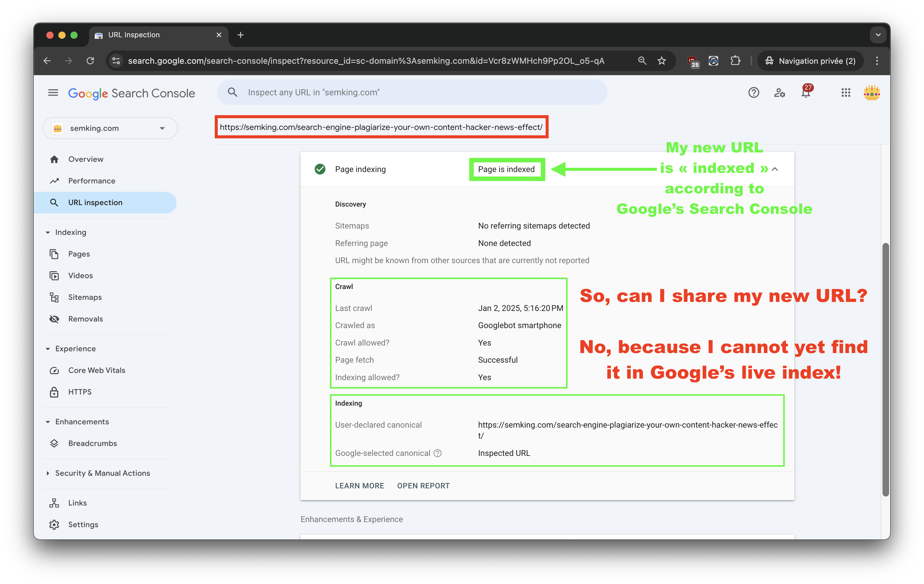Click the browser address bar URL
This screenshot has height=584, width=924.
click(x=366, y=61)
